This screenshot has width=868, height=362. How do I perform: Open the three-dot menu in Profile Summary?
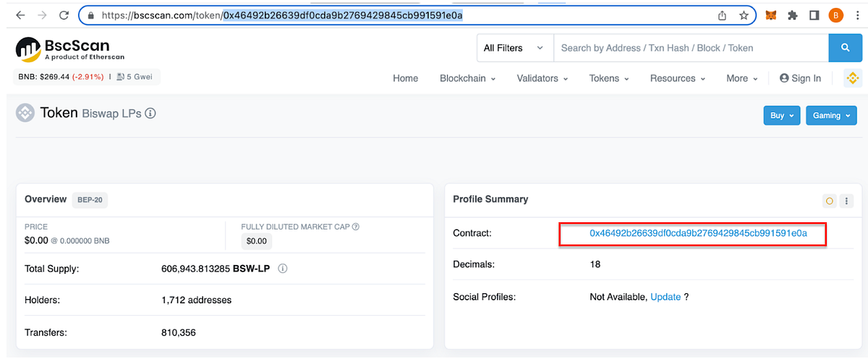[847, 201]
